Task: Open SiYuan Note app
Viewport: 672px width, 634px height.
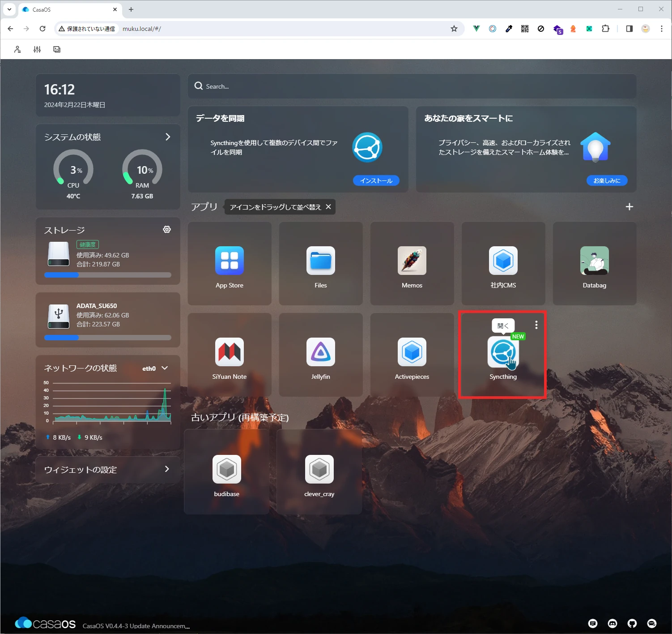Action: pos(230,352)
